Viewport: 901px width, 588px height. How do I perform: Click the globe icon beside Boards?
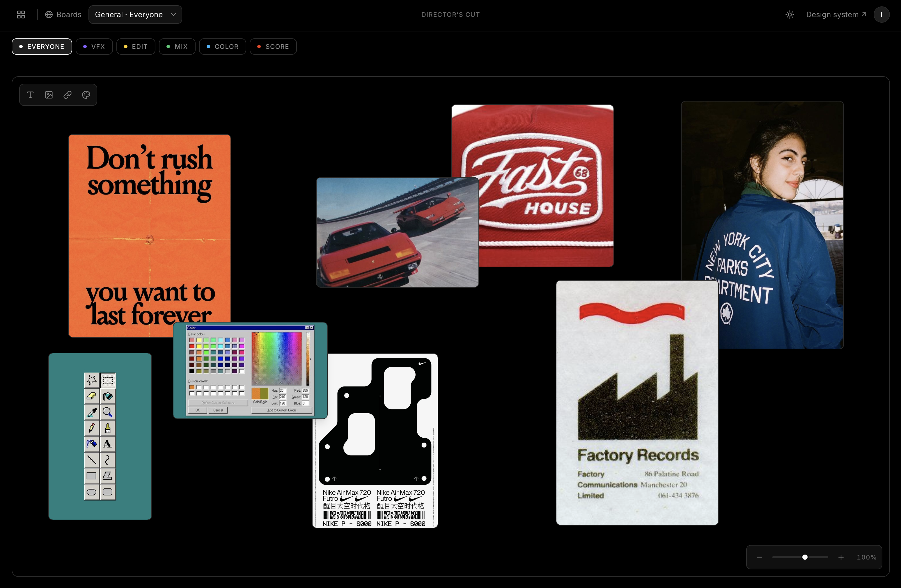tap(49, 14)
